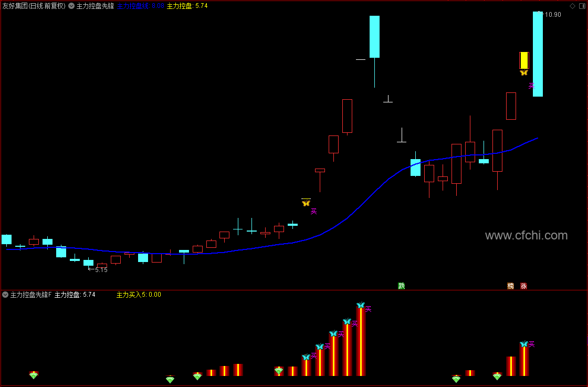The width and height of the screenshot is (588, 387).
Task: Select the tall cyan candle topping at 10.90
Action: pyautogui.click(x=538, y=54)
